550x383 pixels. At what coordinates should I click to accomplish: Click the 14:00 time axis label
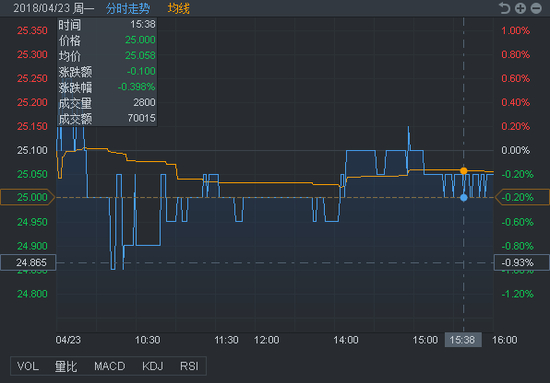pyautogui.click(x=346, y=340)
